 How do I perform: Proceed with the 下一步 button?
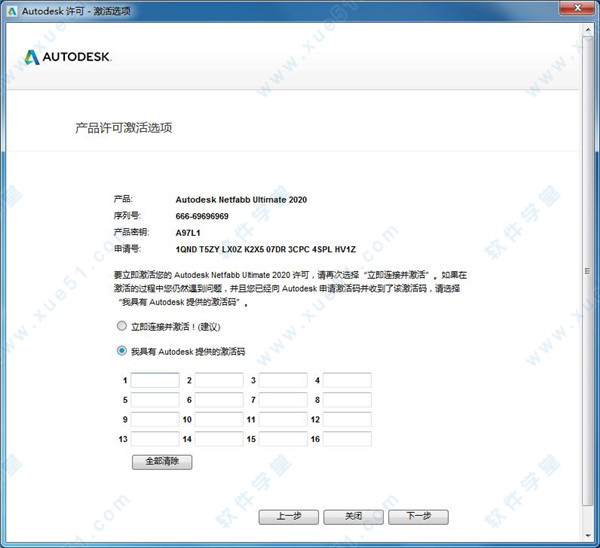click(418, 517)
